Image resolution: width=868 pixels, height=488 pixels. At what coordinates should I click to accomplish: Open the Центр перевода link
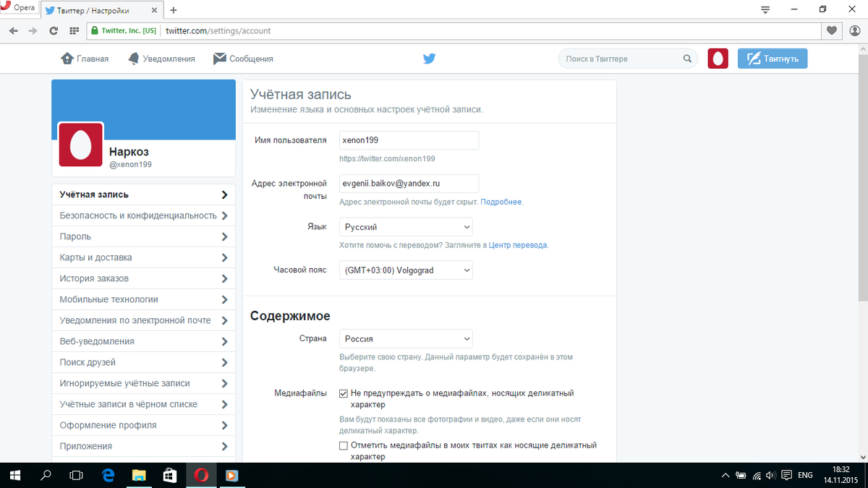click(x=518, y=245)
